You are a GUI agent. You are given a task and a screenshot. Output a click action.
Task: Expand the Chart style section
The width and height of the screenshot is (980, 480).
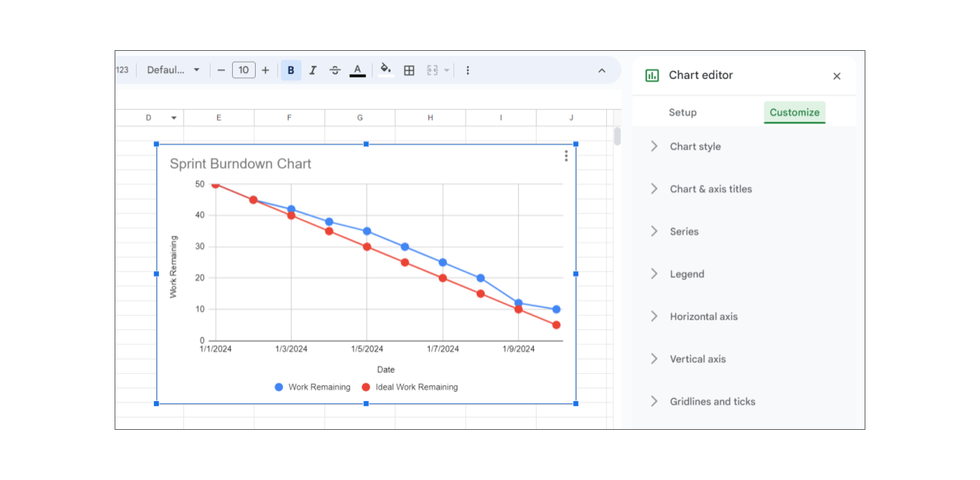(x=695, y=146)
